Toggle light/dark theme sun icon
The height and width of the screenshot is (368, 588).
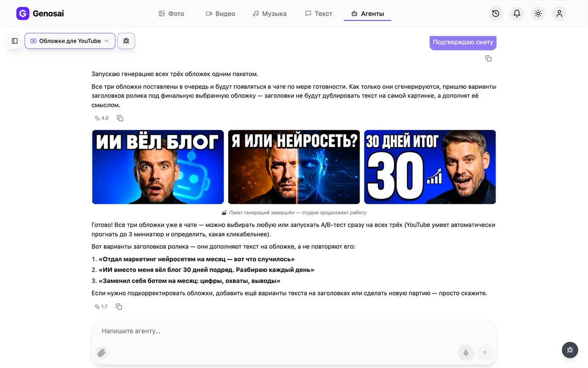tap(538, 14)
